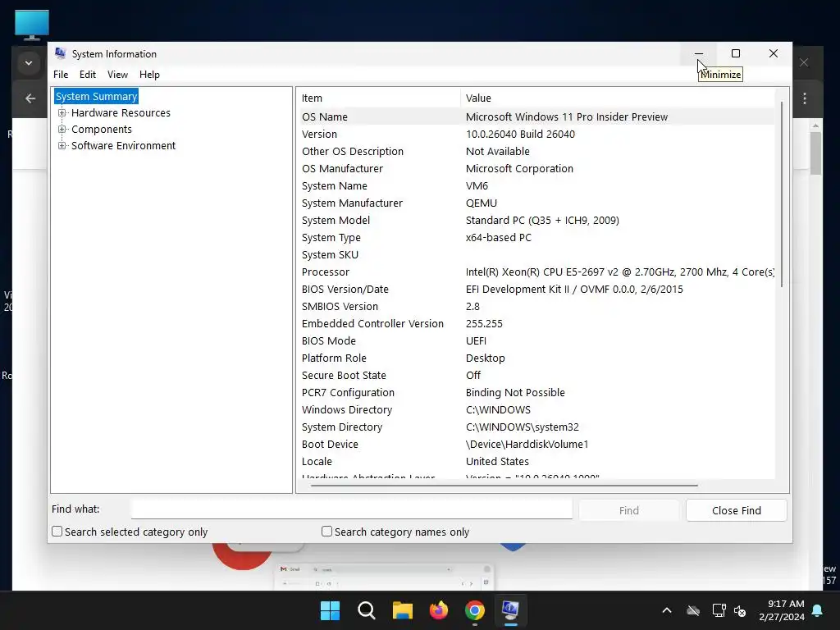Open the View menu

pos(117,75)
